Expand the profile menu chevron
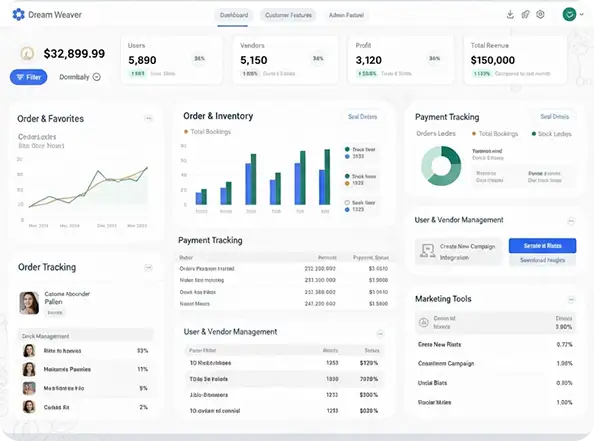Screen dimensions: 594x441 point(581,14)
